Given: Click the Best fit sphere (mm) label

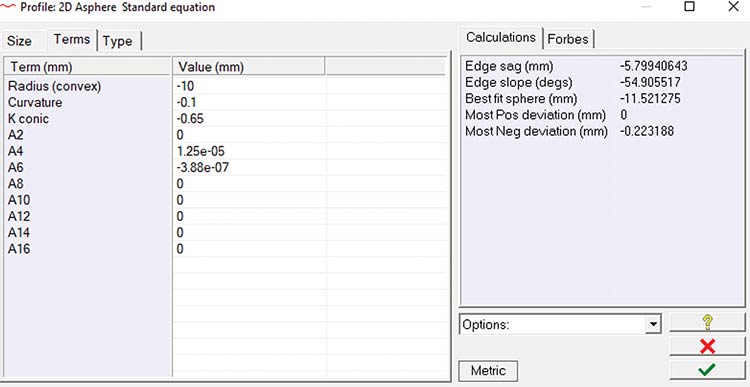Looking at the screenshot, I should point(521,99).
